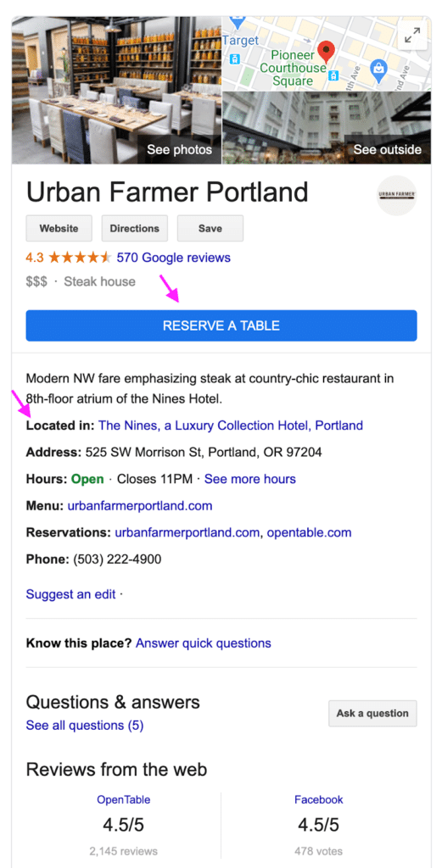
Task: Click Ask a question button
Action: pyautogui.click(x=372, y=713)
